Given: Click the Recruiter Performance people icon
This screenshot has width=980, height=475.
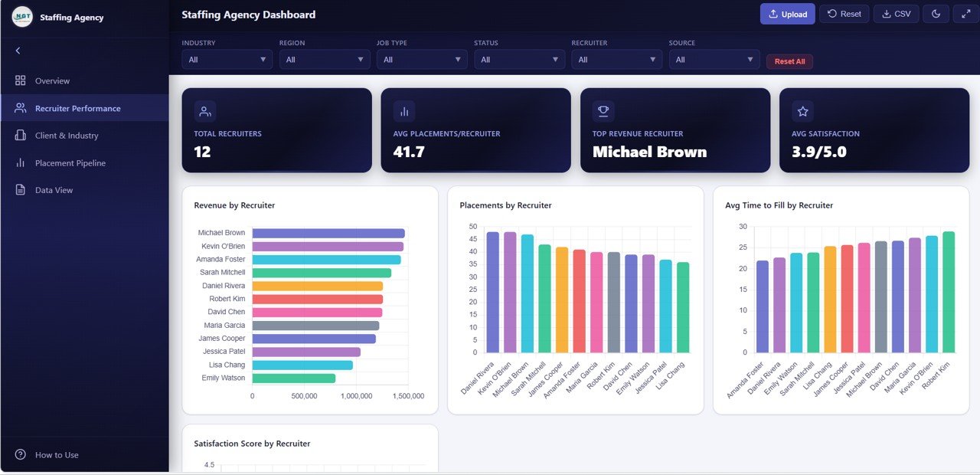Looking at the screenshot, I should point(19,108).
